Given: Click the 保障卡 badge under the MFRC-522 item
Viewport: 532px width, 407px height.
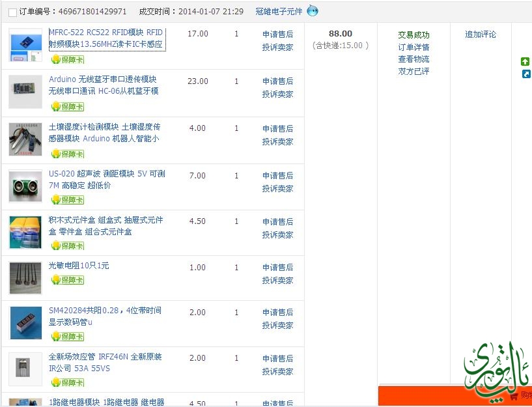Looking at the screenshot, I should [x=68, y=59].
